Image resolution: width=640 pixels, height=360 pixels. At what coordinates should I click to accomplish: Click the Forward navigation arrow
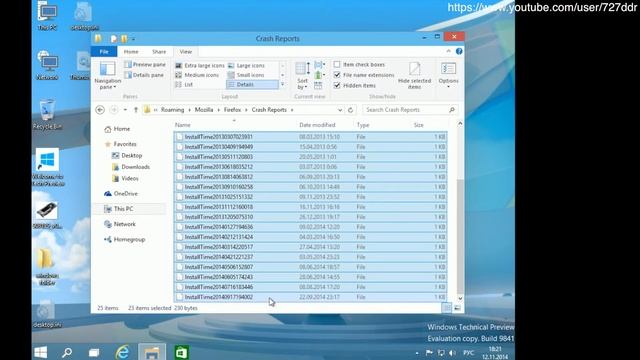(114, 110)
